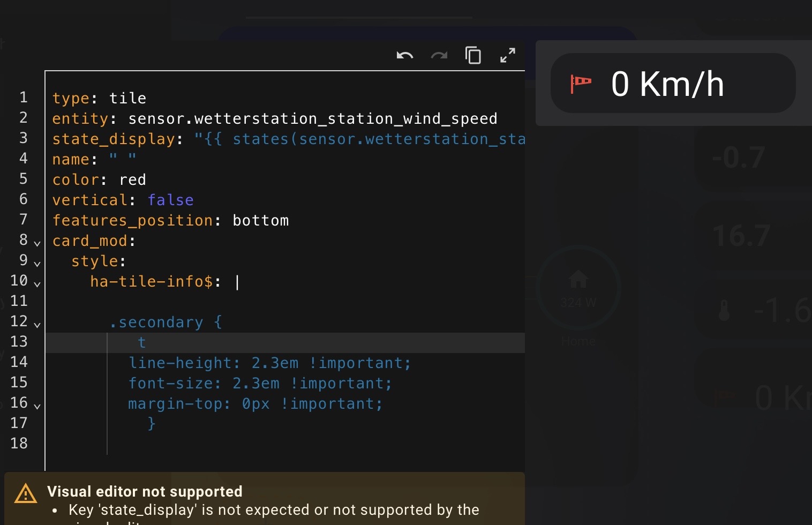Collapse the line 16 fold arrow
The height and width of the screenshot is (525, 812).
(x=37, y=406)
